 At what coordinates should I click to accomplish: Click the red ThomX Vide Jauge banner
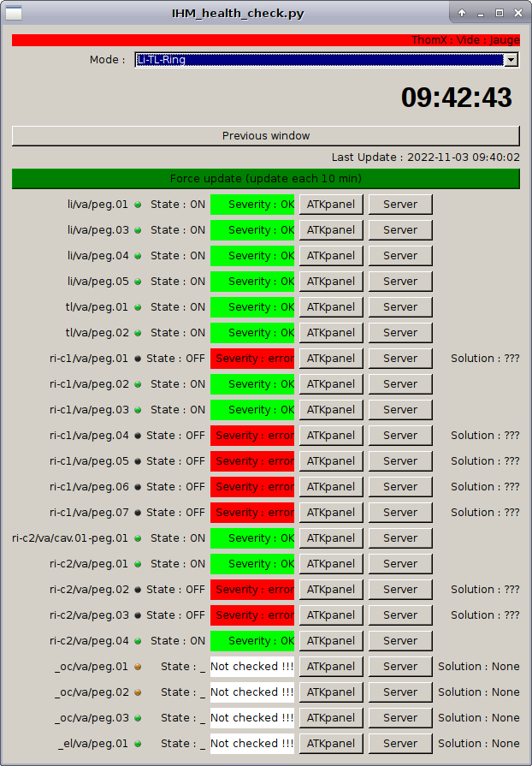[265, 40]
